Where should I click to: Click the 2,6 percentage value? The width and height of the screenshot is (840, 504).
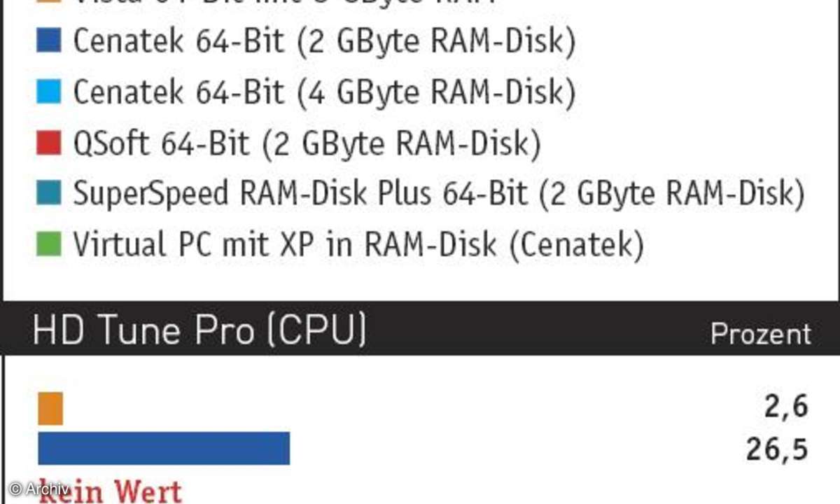pos(786,407)
